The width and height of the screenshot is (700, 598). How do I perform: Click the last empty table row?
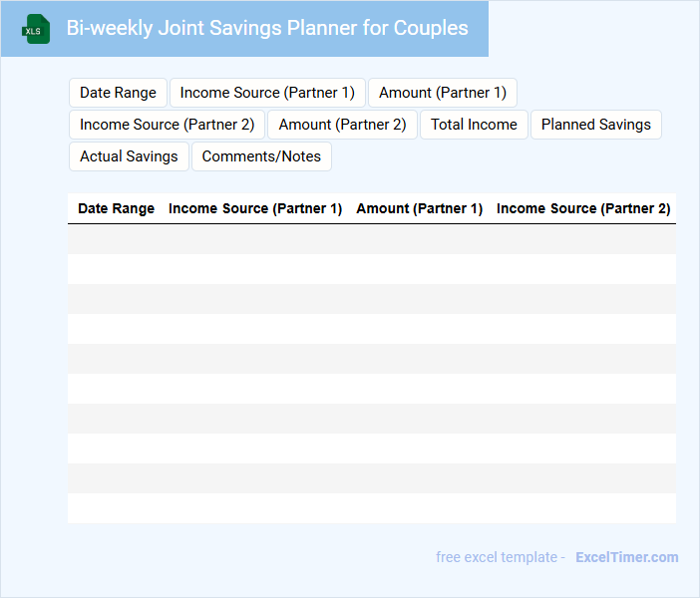371,508
